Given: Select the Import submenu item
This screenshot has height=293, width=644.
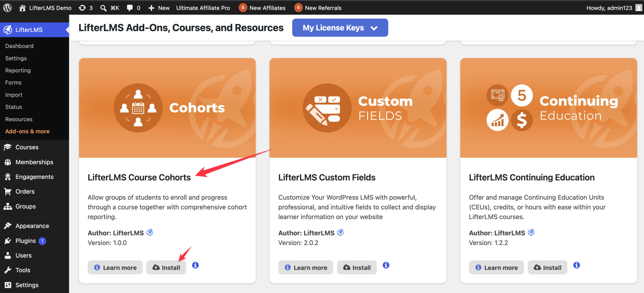Looking at the screenshot, I should [x=14, y=95].
